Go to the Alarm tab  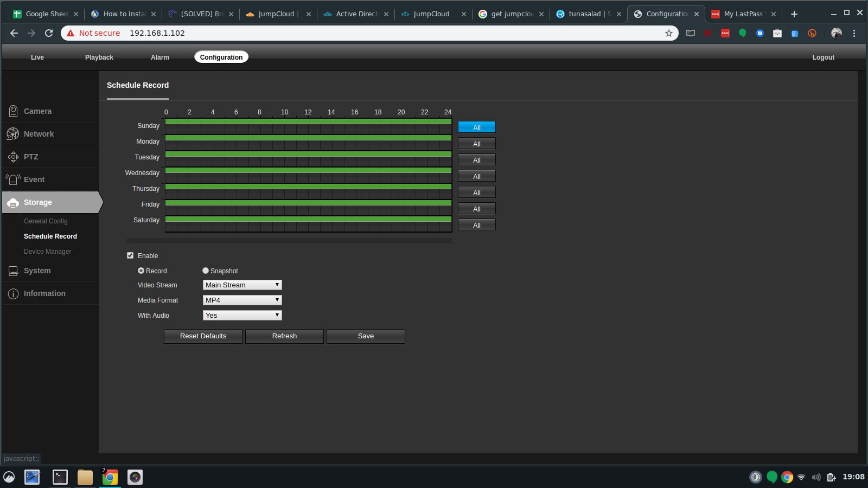160,57
